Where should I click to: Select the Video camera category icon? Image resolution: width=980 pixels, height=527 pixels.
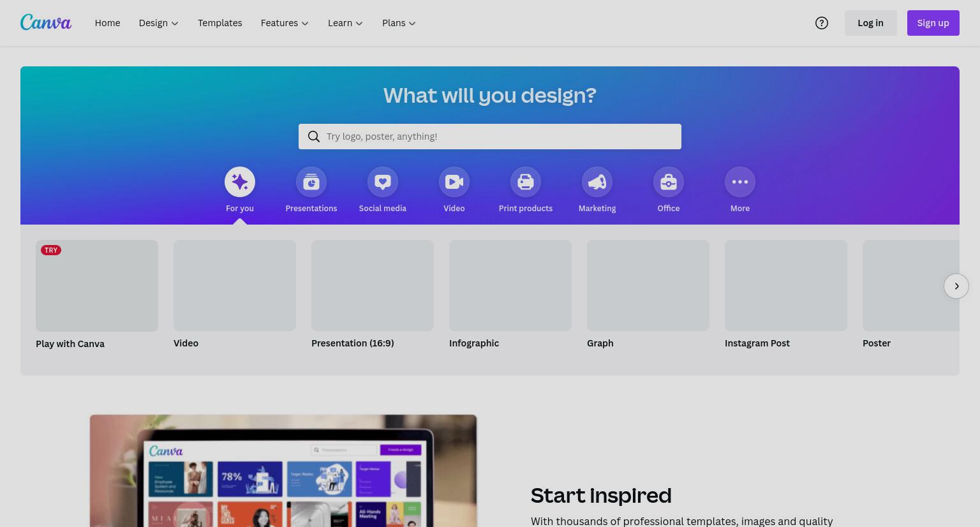click(x=454, y=182)
